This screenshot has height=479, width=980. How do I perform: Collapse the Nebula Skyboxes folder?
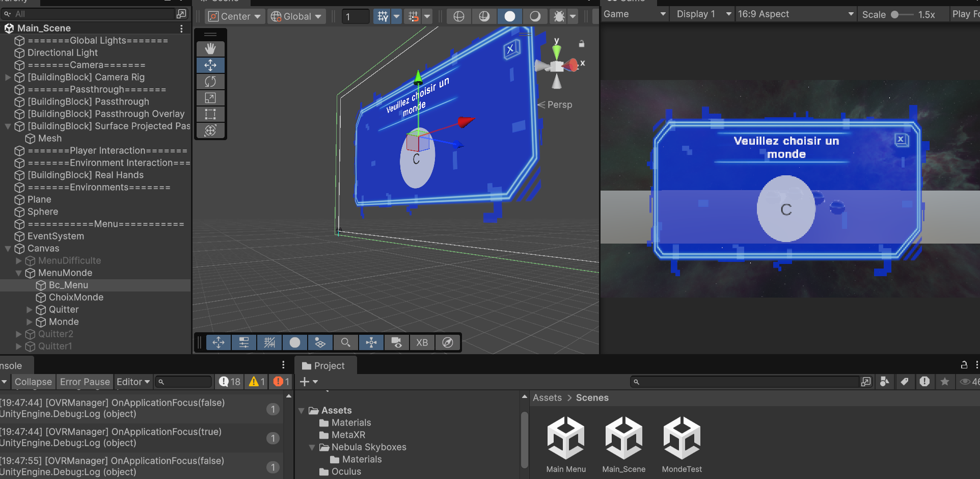click(x=312, y=447)
